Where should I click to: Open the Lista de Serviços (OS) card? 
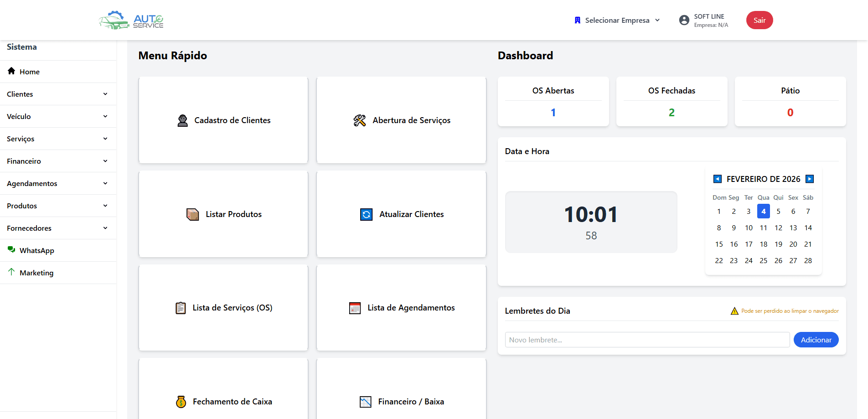point(223,308)
